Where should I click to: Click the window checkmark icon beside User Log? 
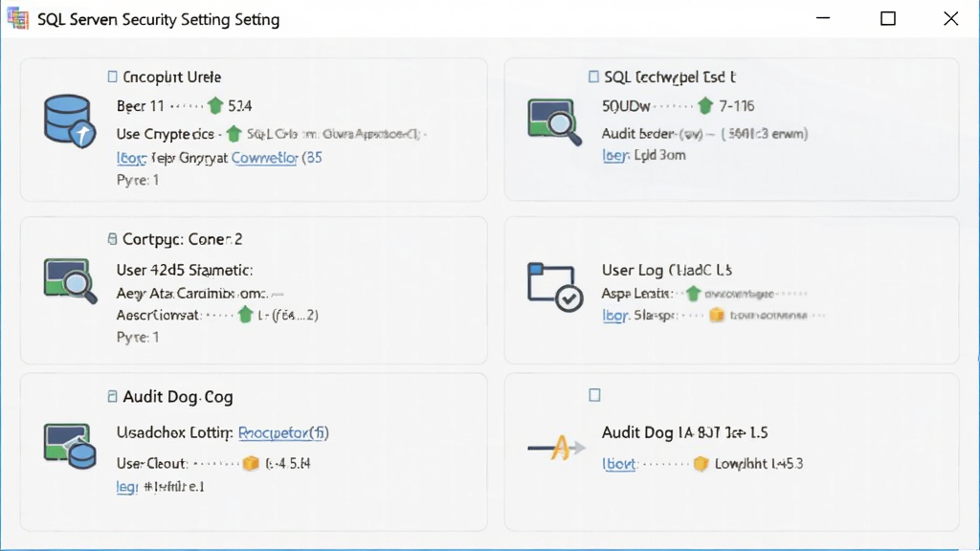coord(555,287)
